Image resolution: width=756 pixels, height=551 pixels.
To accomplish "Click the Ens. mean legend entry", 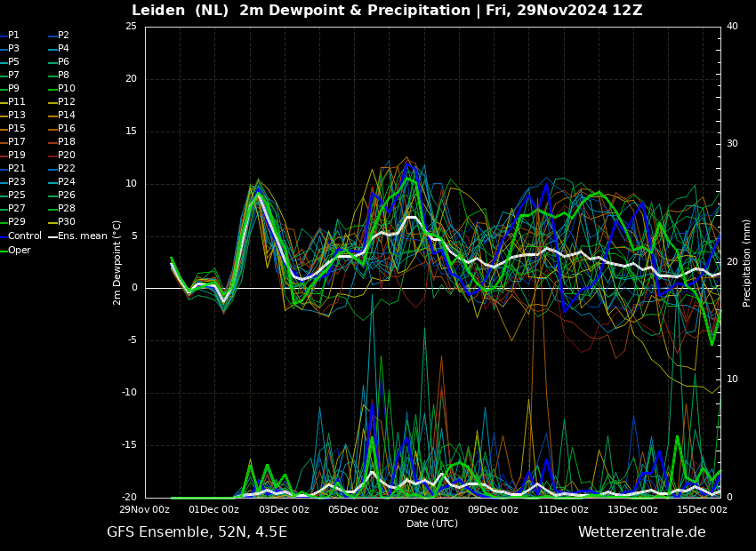I will [x=83, y=236].
